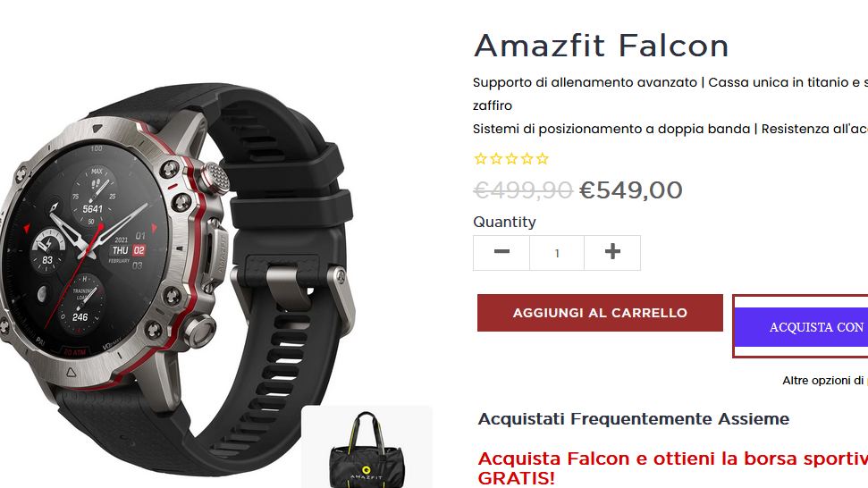Click the Acquistati Frequentemente Assieme heading
This screenshot has width=868, height=488.
click(x=634, y=419)
